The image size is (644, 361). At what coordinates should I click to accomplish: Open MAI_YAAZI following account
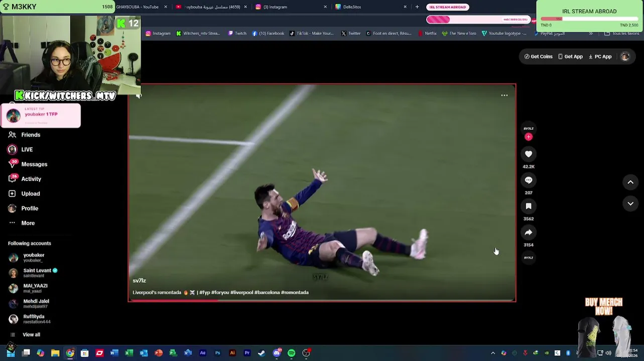pos(29,288)
